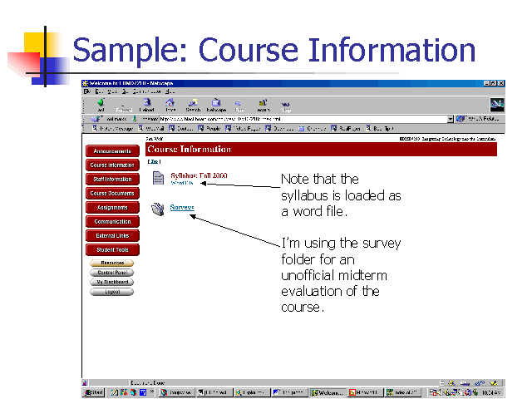The width and height of the screenshot is (532, 399).
Task: Open the View menu
Action: click(x=112, y=91)
